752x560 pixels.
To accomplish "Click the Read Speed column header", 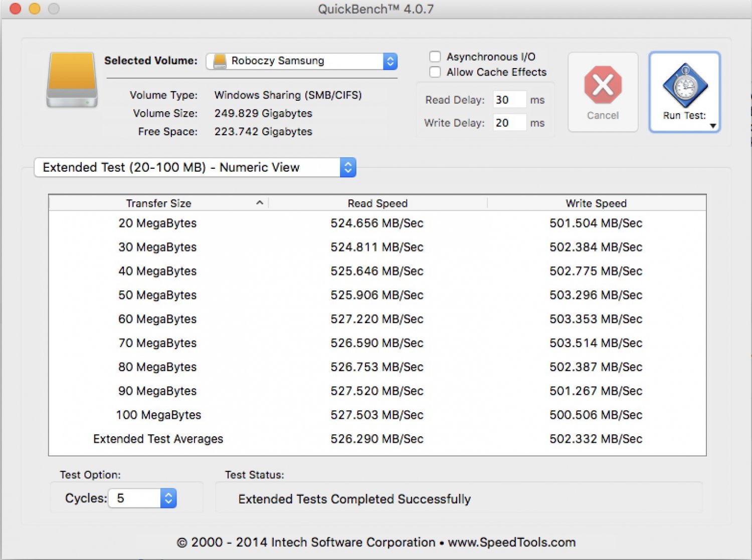I will [378, 203].
